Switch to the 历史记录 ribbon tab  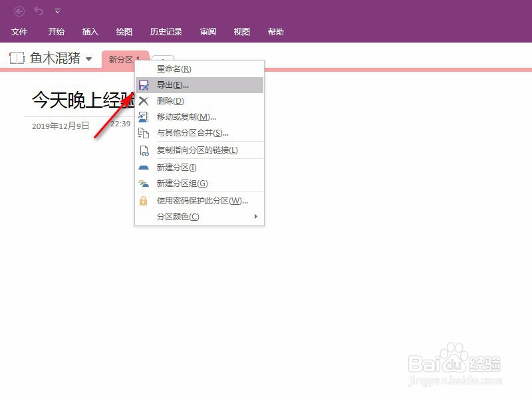[x=166, y=32]
